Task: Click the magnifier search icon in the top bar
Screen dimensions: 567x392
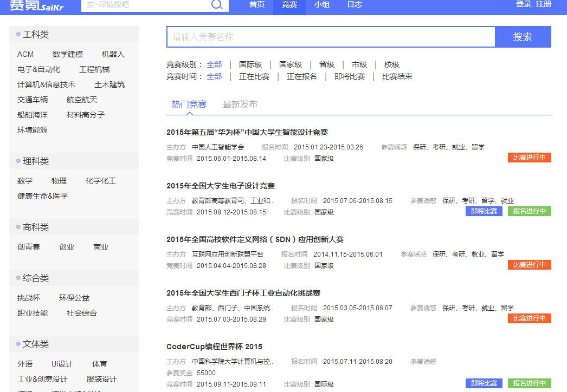Action: coord(217,5)
